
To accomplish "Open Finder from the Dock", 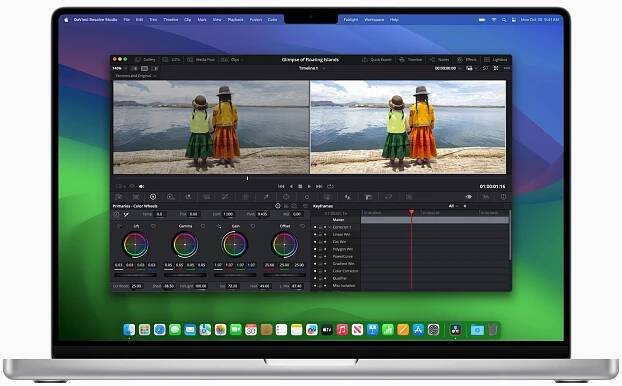I will click(x=129, y=330).
